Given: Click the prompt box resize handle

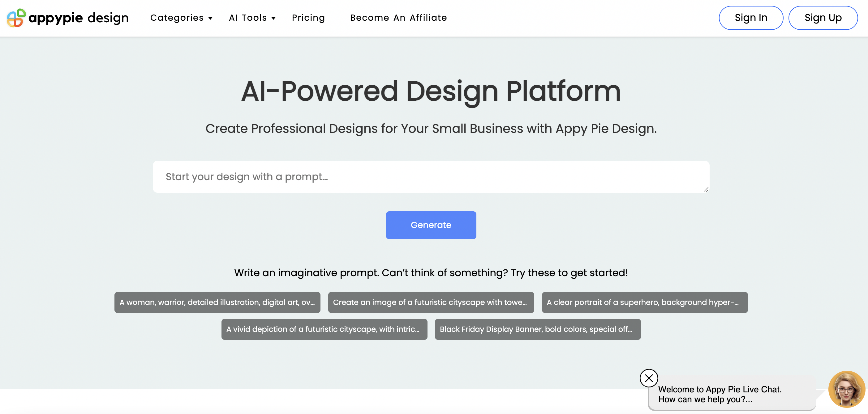Looking at the screenshot, I should tap(706, 189).
